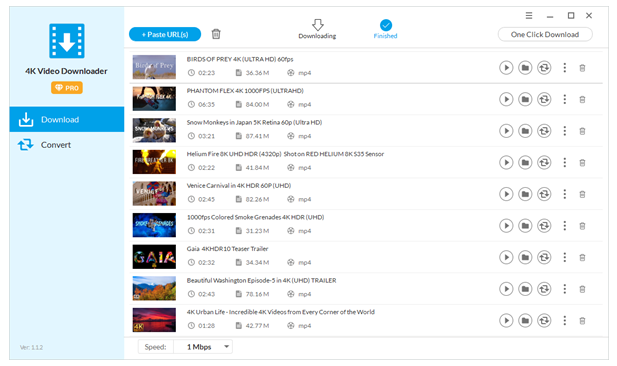This screenshot has height=366, width=617.
Task: Convert the Beautiful Washington video
Action: coord(544,289)
